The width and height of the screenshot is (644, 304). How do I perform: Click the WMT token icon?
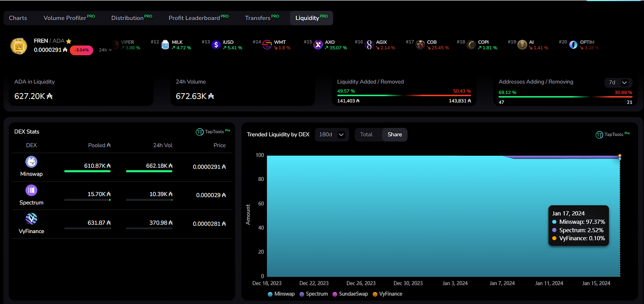click(x=267, y=45)
